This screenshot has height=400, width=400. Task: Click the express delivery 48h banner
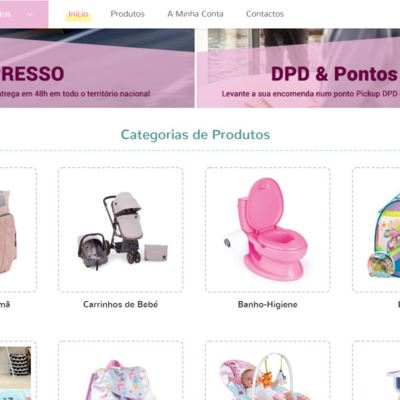click(x=97, y=68)
